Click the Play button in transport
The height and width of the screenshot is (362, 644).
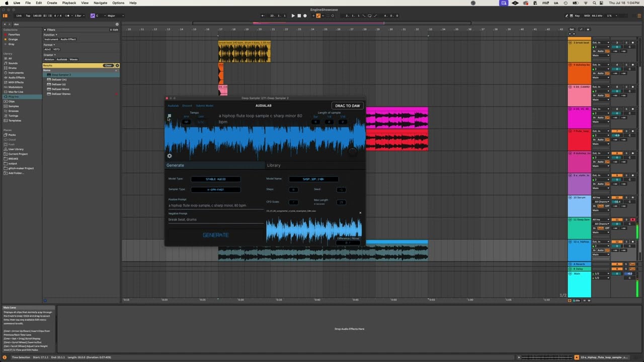coord(293,16)
